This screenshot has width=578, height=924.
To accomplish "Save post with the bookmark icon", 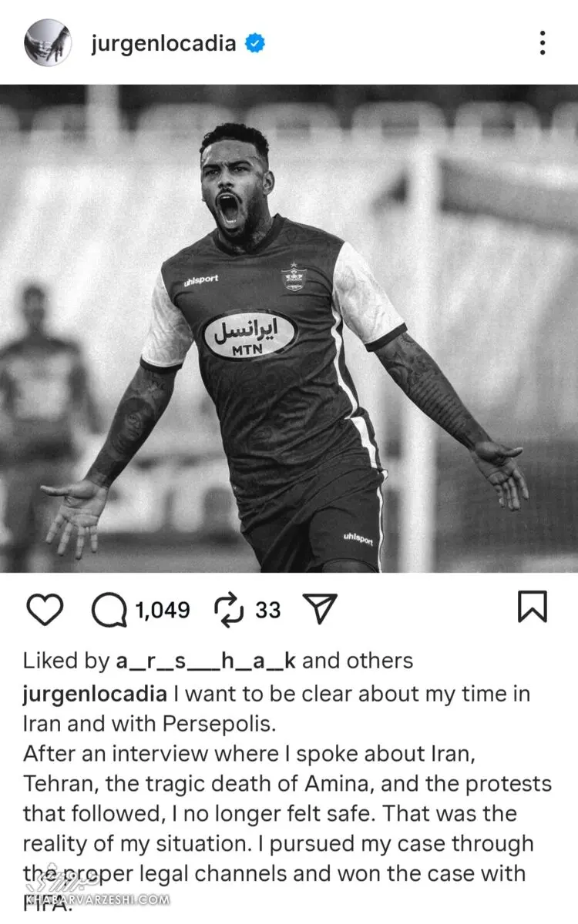I will point(532,607).
